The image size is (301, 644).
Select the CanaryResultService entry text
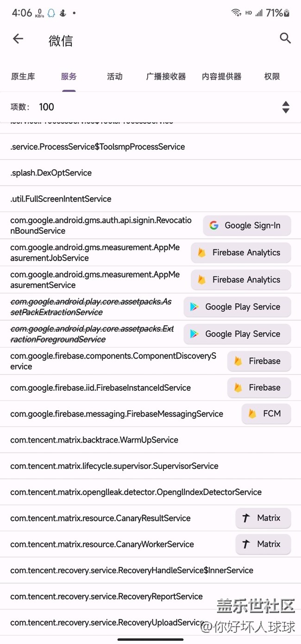point(100,518)
